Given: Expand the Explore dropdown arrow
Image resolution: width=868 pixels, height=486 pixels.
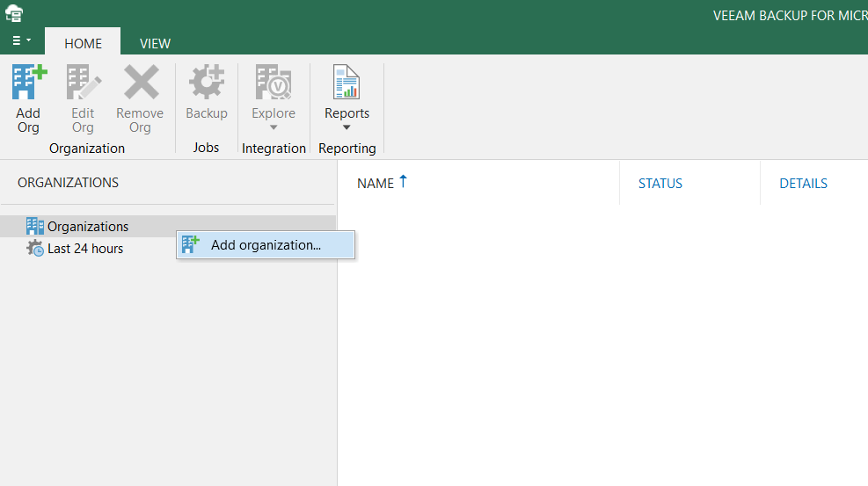Looking at the screenshot, I should 274,128.
